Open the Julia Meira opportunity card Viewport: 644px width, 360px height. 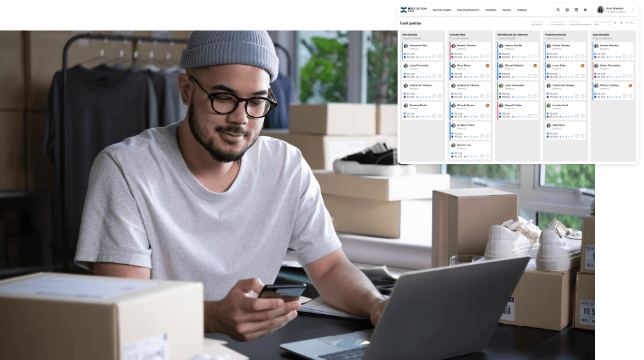point(565,130)
